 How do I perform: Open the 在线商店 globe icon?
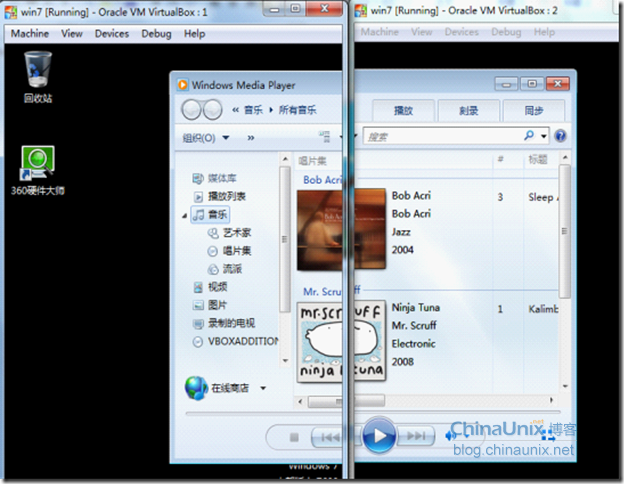click(196, 388)
